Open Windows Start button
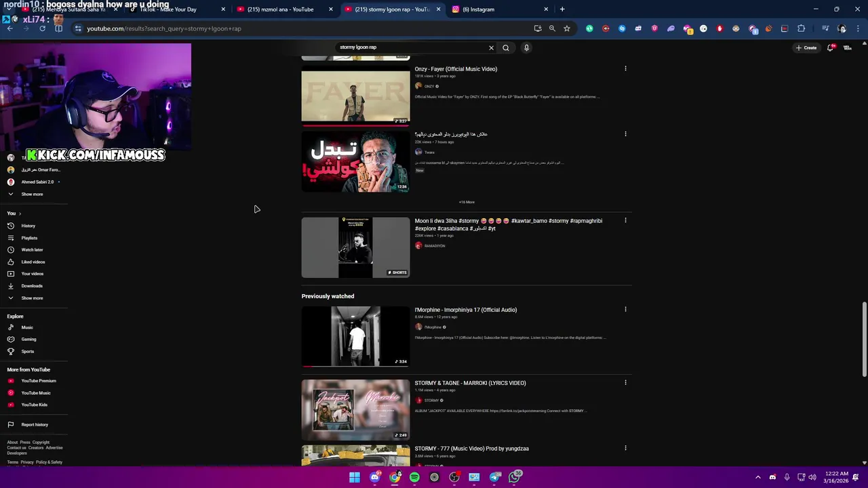The height and width of the screenshot is (488, 868). tap(355, 477)
